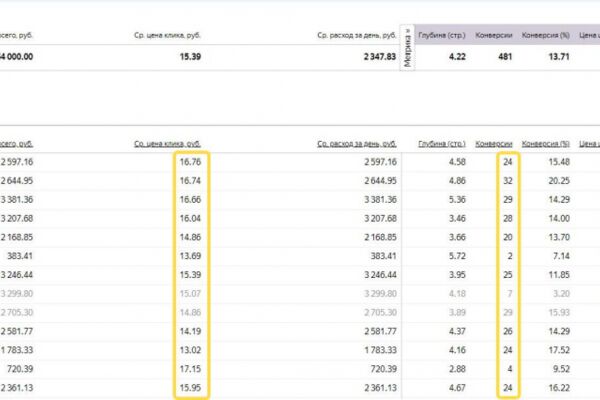This screenshot has height=400, width=600.
Task: Click depth cell 3.46
Action: point(457,218)
